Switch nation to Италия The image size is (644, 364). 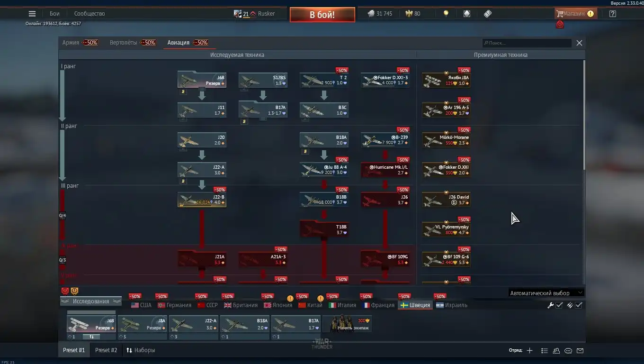pyautogui.click(x=342, y=305)
